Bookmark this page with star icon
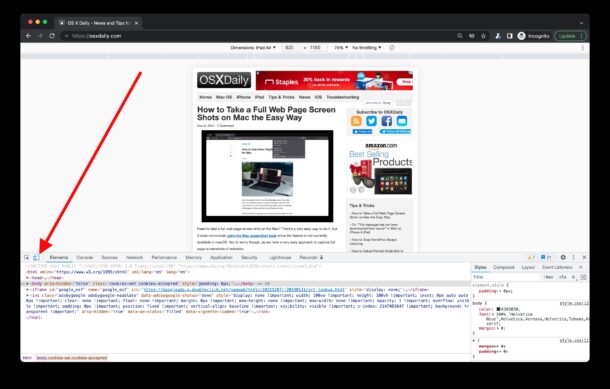 coord(483,36)
